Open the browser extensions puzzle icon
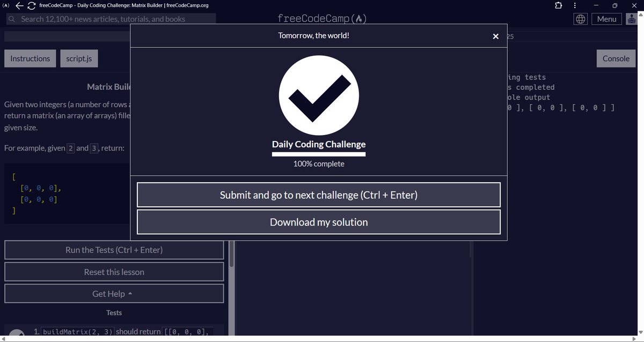 point(559,5)
